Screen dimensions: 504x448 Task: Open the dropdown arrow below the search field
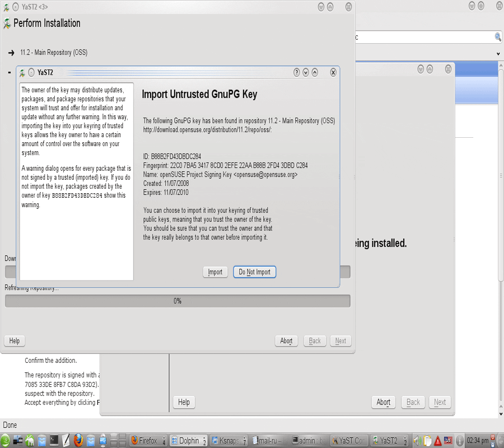click(x=498, y=54)
